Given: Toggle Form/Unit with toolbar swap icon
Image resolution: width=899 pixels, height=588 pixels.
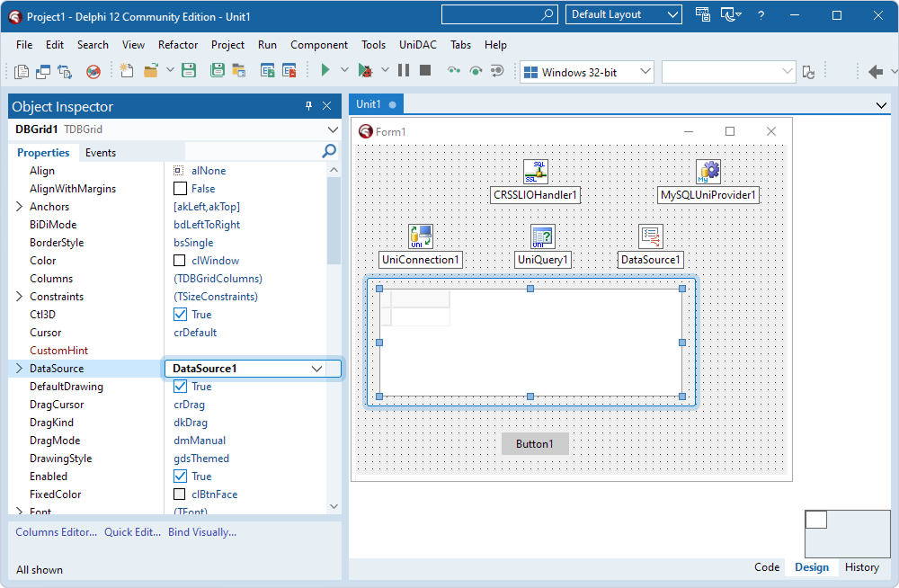Looking at the screenshot, I should (x=65, y=71).
